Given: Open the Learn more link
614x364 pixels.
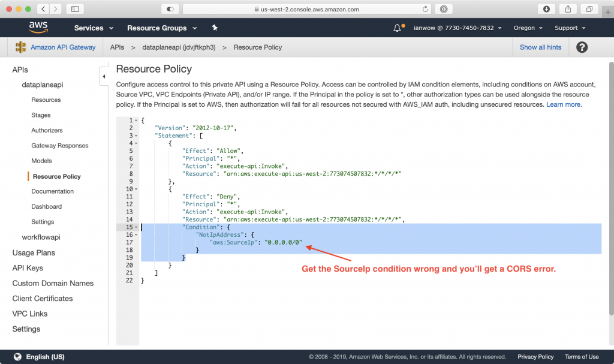Looking at the screenshot, I should (x=563, y=104).
